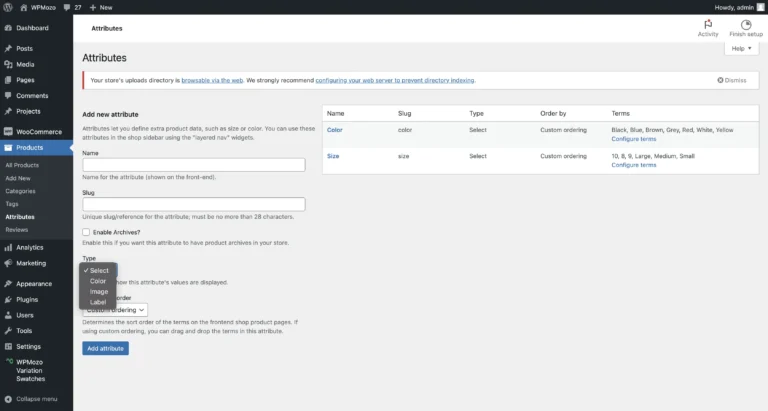Click the Analytics bar chart icon
This screenshot has height=411, width=768.
coord(8,247)
